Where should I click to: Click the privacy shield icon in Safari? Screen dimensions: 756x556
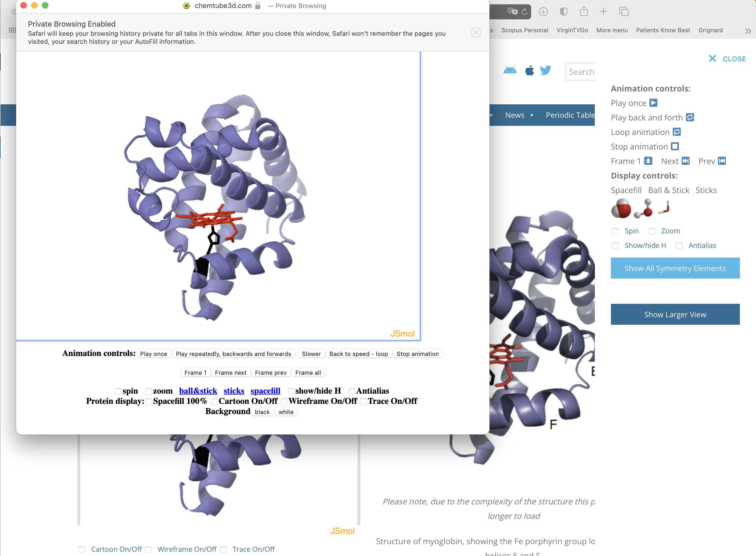click(564, 12)
